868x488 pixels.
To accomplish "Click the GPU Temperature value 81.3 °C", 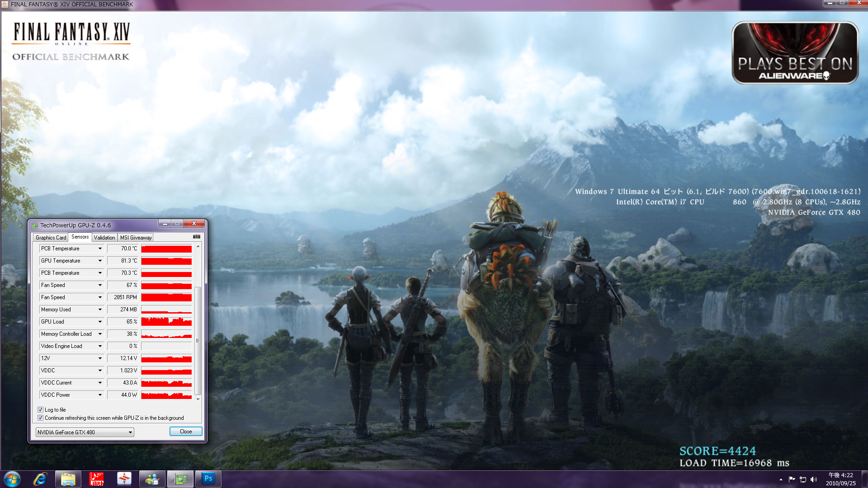I will point(123,261).
